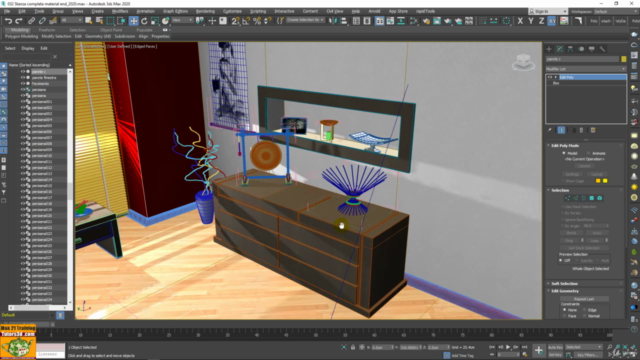Open the Hierarchy panel tab icon
Screen dimensions: 640x360
(570, 49)
